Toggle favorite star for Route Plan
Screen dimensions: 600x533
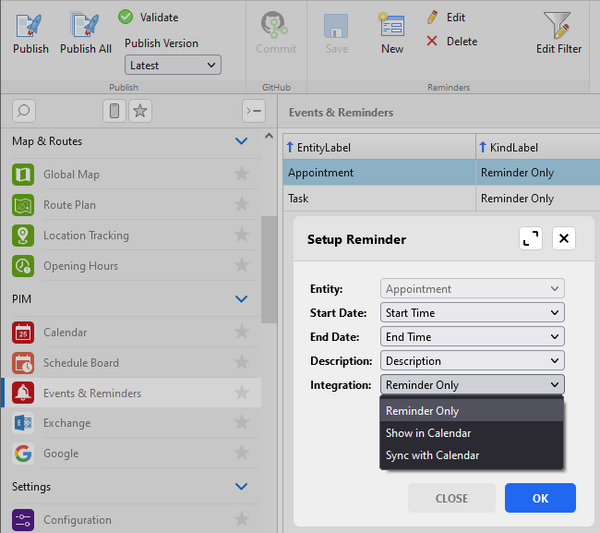tap(241, 205)
